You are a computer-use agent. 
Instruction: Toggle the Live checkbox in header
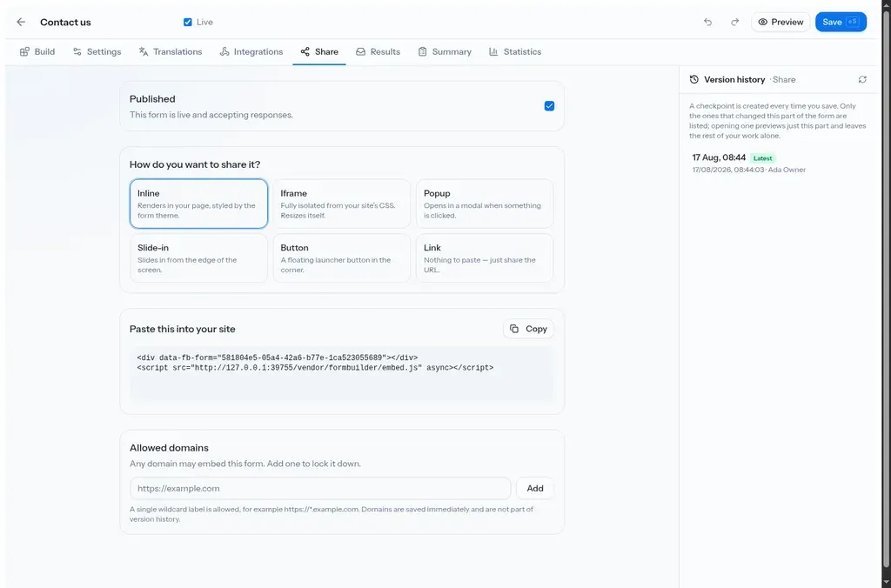188,22
